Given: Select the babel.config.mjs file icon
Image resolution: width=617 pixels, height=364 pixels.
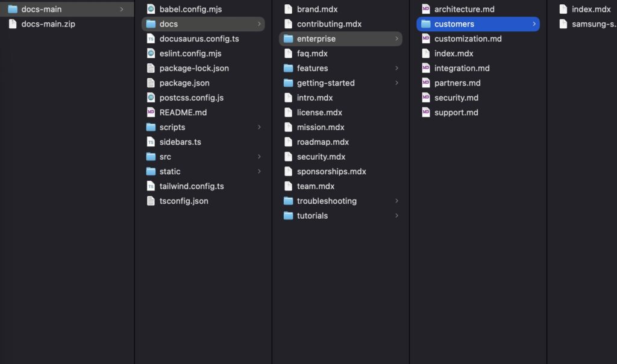Looking at the screenshot, I should pyautogui.click(x=151, y=10).
